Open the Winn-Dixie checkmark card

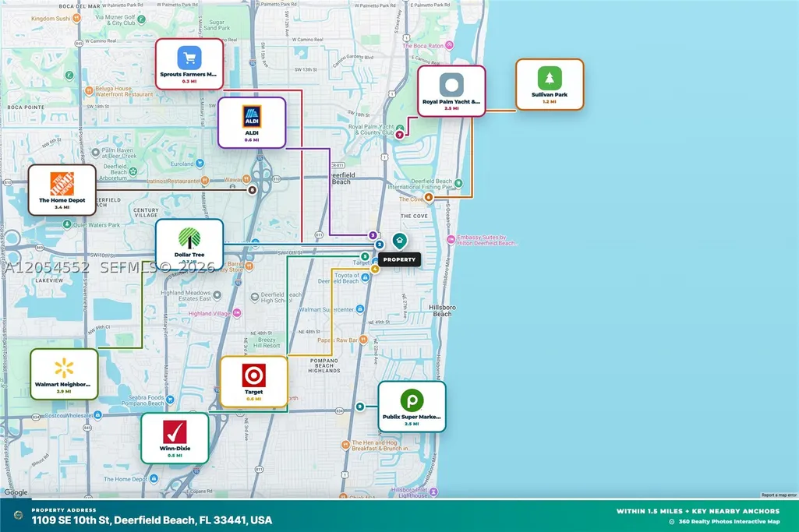[175, 439]
